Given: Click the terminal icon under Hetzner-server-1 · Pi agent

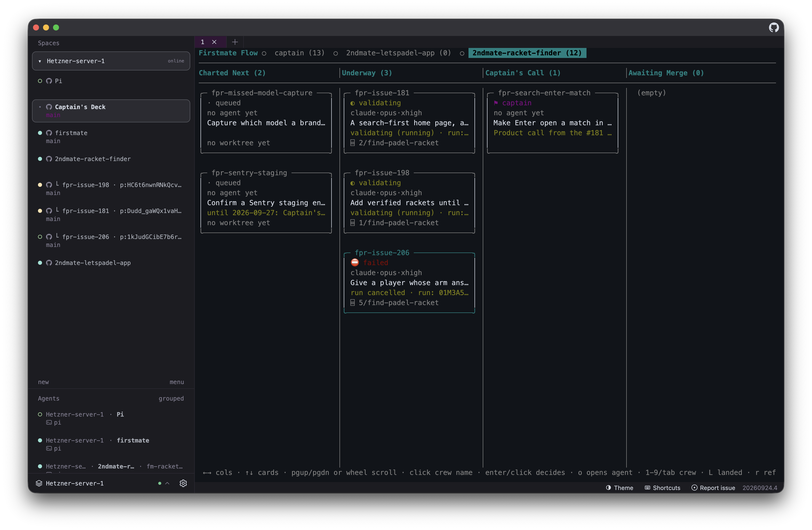Looking at the screenshot, I should 49,422.
